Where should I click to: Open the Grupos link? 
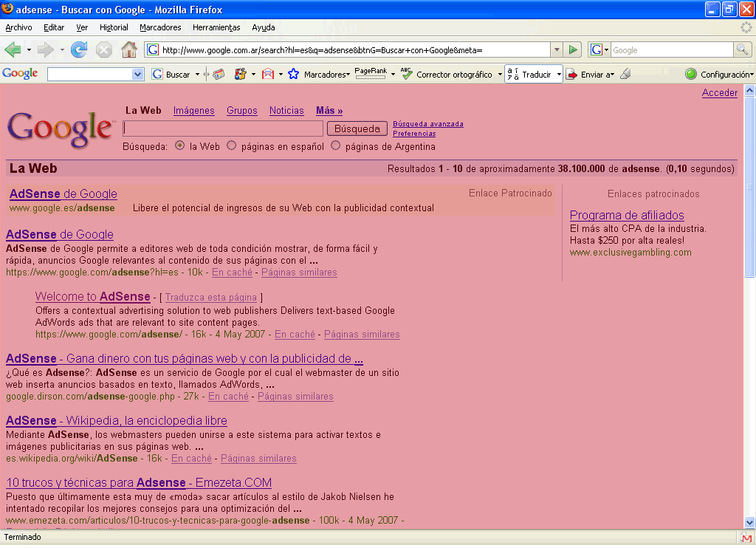point(242,111)
